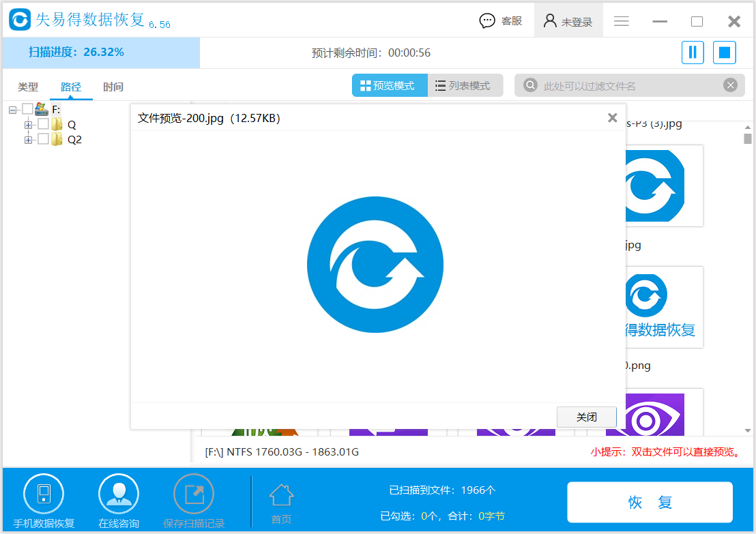Image resolution: width=756 pixels, height=534 pixels.
Task: Click the up arrow of the file list scrollbar
Action: point(747,128)
